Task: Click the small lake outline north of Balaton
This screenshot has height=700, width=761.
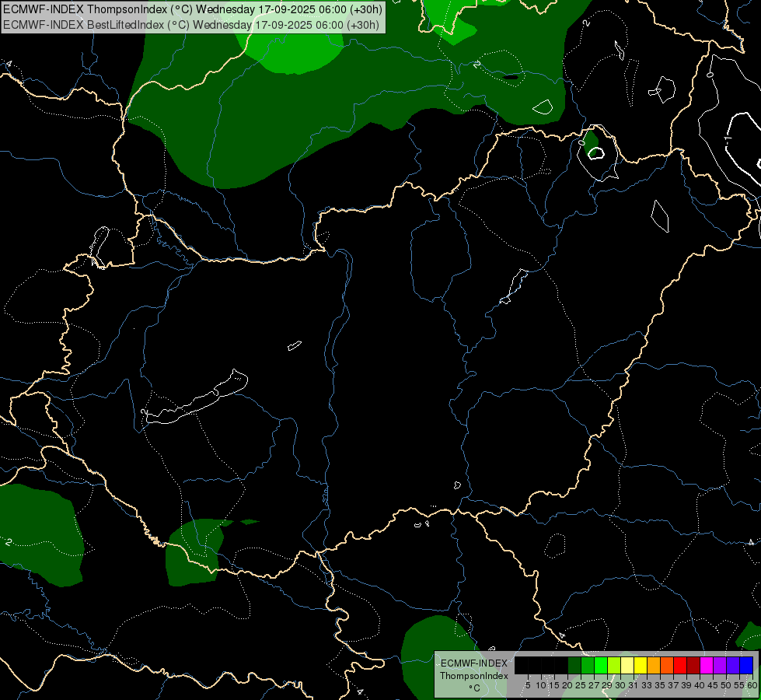Action: click(294, 345)
